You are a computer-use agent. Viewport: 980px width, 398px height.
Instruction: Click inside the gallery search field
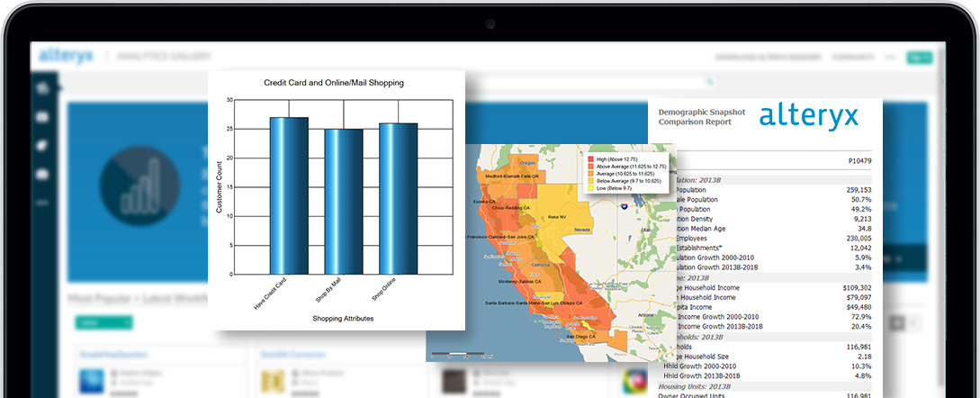coord(591,81)
